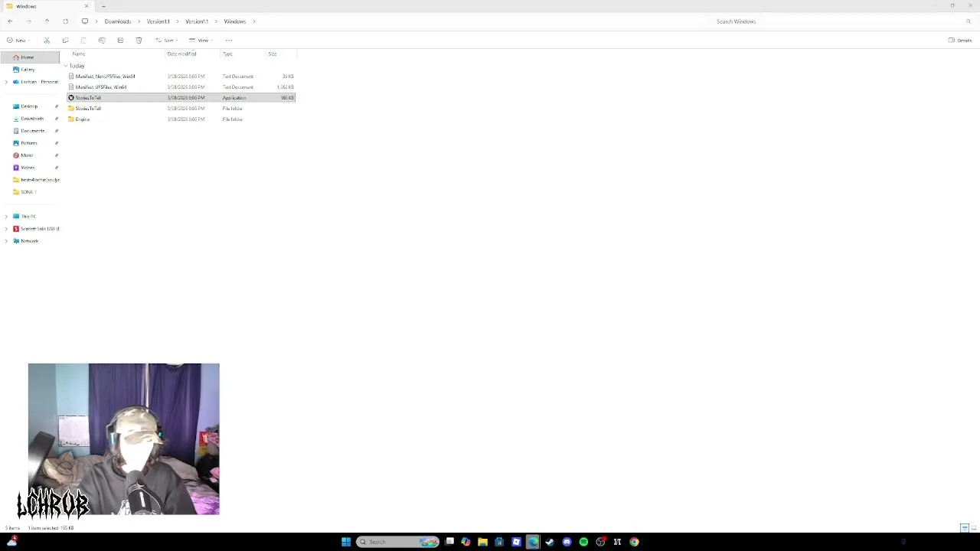Viewport: 980px width, 551px height.
Task: Expand Lochlan - Personal OneDrive
Action: pos(7,82)
